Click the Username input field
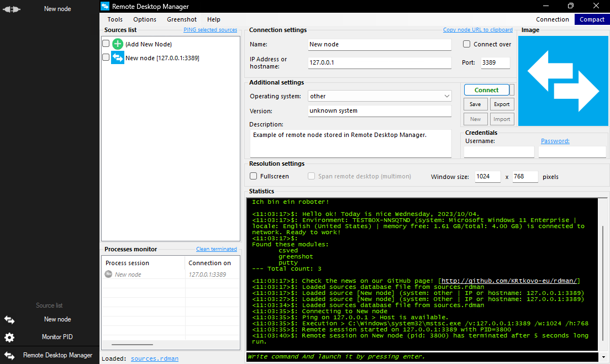Viewport: 610px width, 364px height. tap(499, 152)
